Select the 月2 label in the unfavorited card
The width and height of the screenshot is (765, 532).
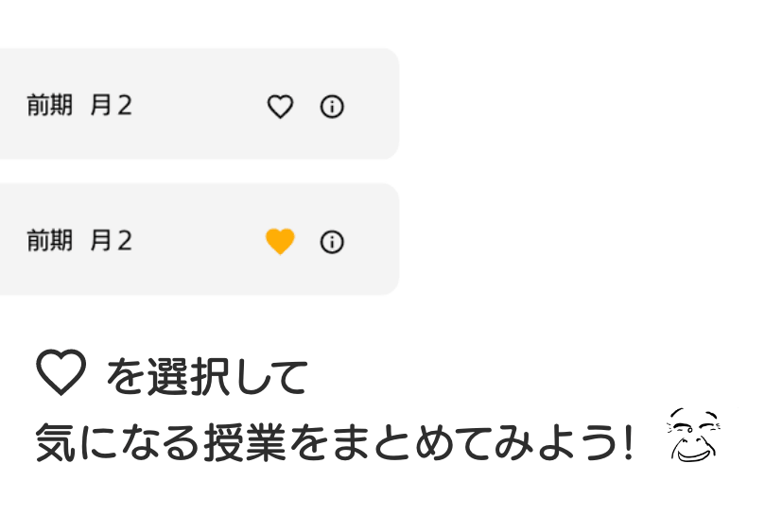coord(111,106)
